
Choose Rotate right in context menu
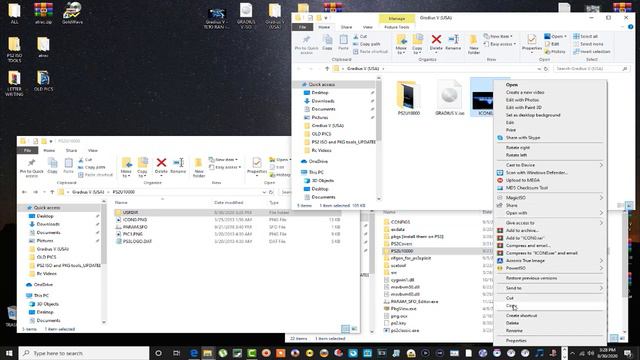[518, 147]
